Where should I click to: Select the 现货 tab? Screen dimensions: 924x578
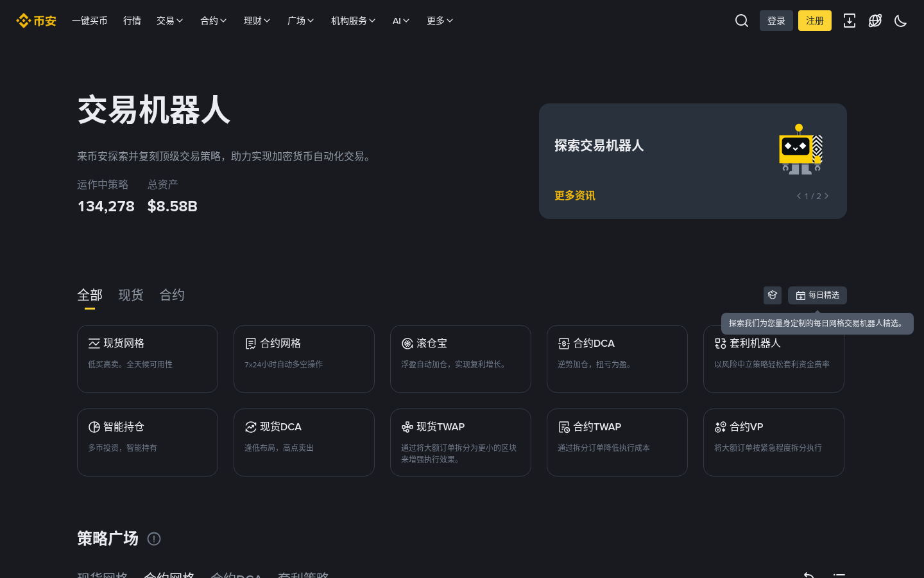[131, 295]
